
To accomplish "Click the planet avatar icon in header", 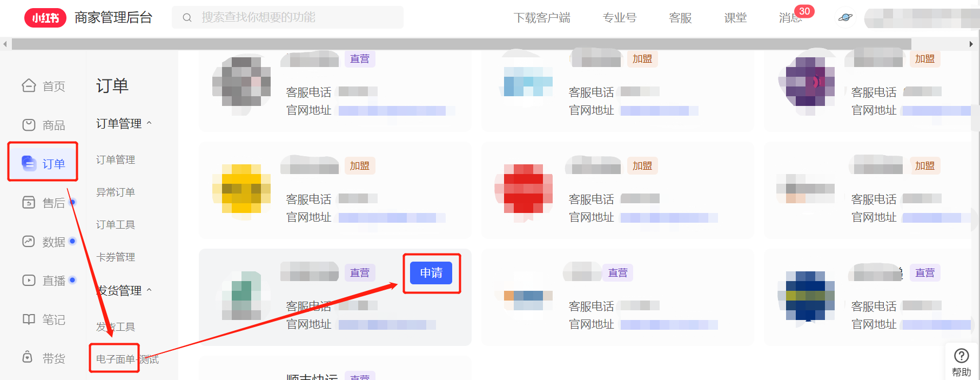I will [x=845, y=17].
